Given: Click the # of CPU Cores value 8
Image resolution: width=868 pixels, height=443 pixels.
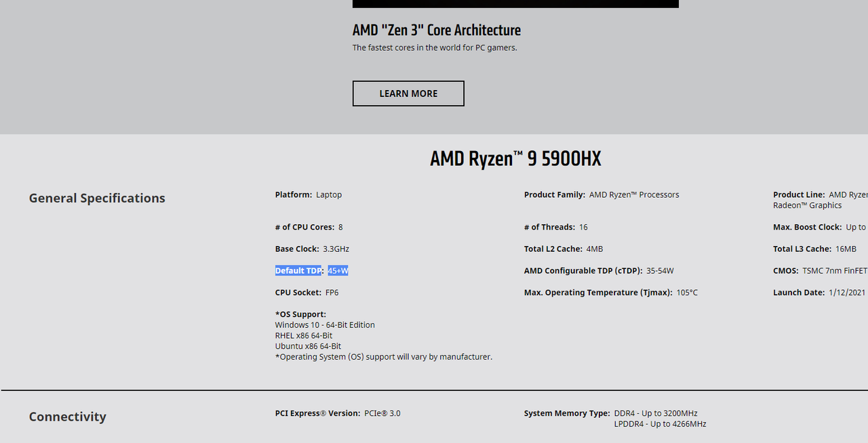Looking at the screenshot, I should coord(340,227).
